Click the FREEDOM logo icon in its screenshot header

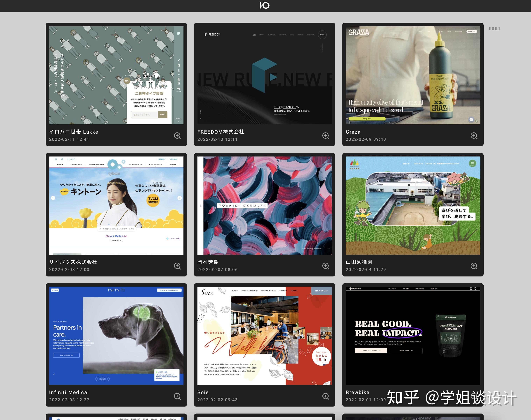(206, 34)
